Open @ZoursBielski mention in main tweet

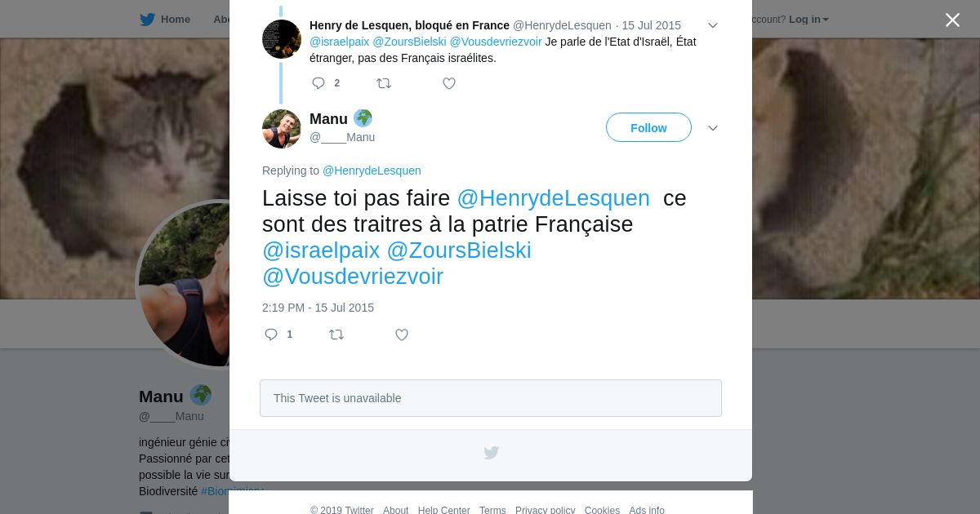pos(459,250)
